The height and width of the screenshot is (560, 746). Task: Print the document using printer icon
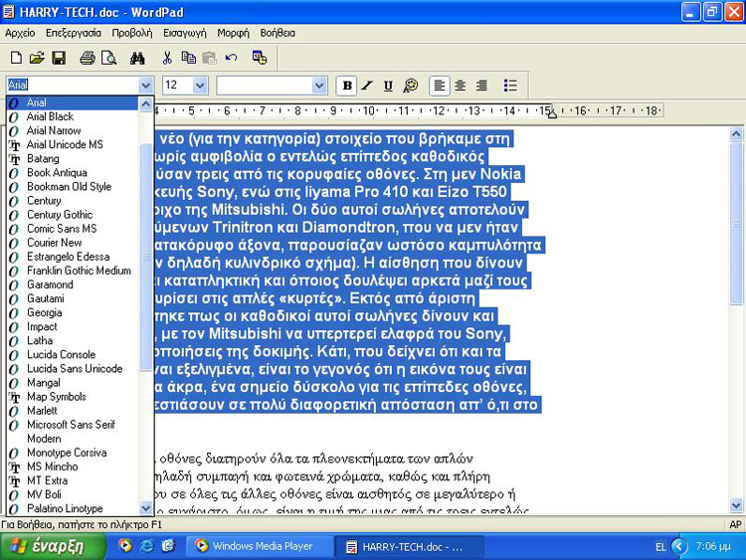click(x=88, y=58)
